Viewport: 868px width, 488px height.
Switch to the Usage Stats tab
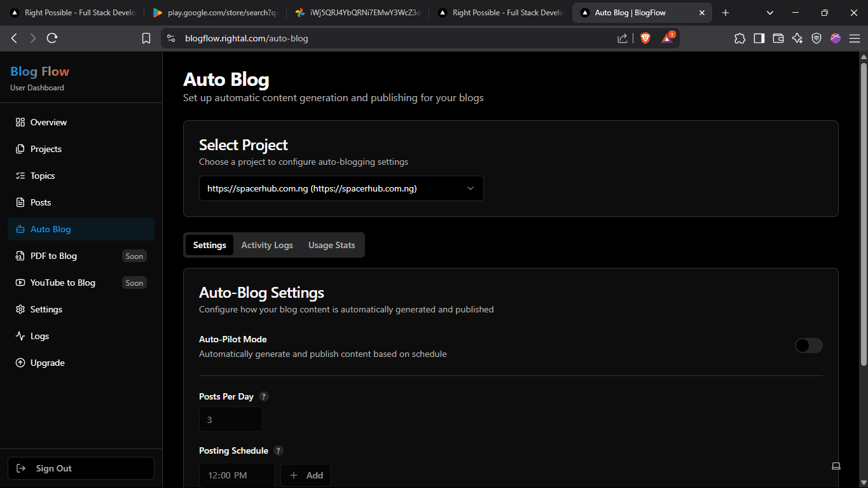(332, 245)
